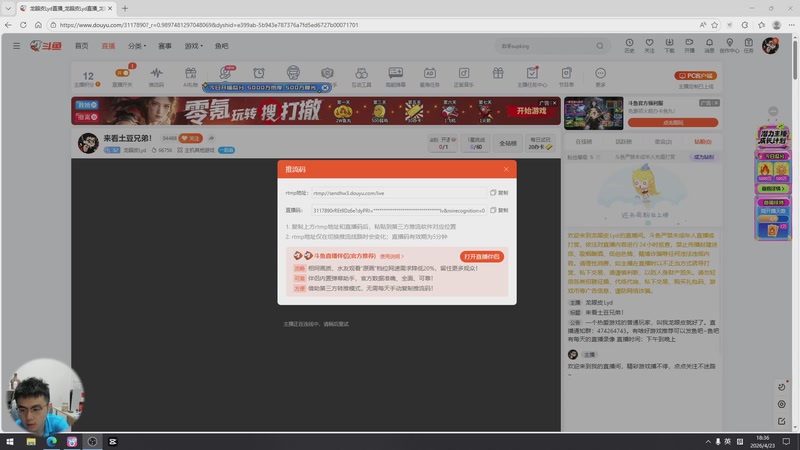Open the AI礼物 gift tool

(190, 77)
